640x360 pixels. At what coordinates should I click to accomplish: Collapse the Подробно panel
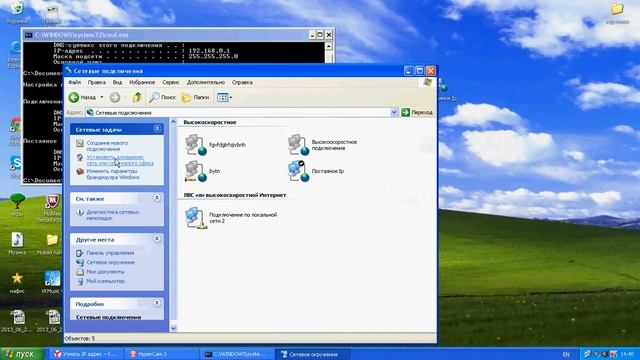157,303
